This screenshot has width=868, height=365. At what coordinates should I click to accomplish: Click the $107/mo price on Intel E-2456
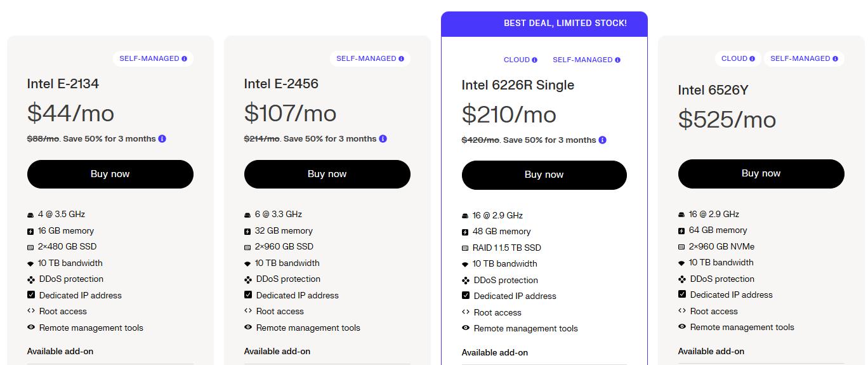click(291, 113)
